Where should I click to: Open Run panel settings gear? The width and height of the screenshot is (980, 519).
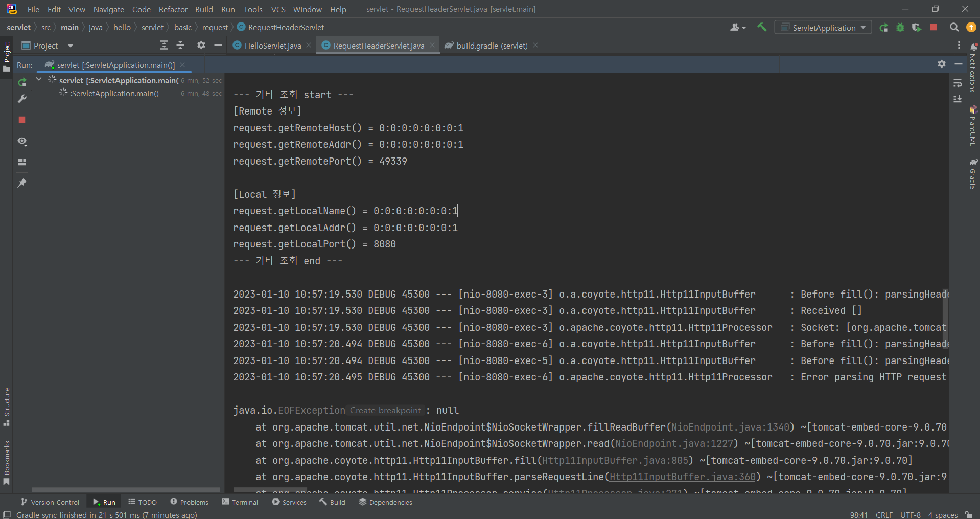coord(942,64)
